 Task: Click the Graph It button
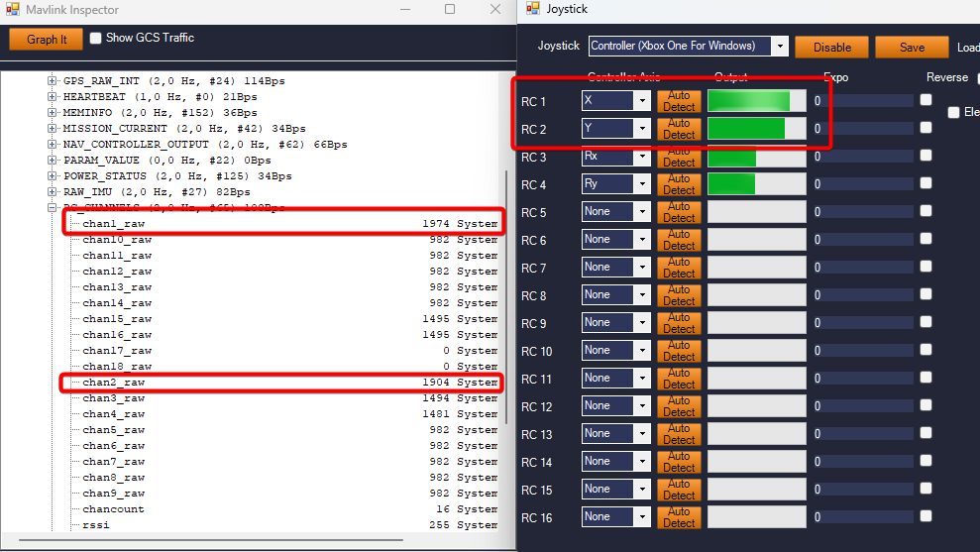[x=47, y=39]
